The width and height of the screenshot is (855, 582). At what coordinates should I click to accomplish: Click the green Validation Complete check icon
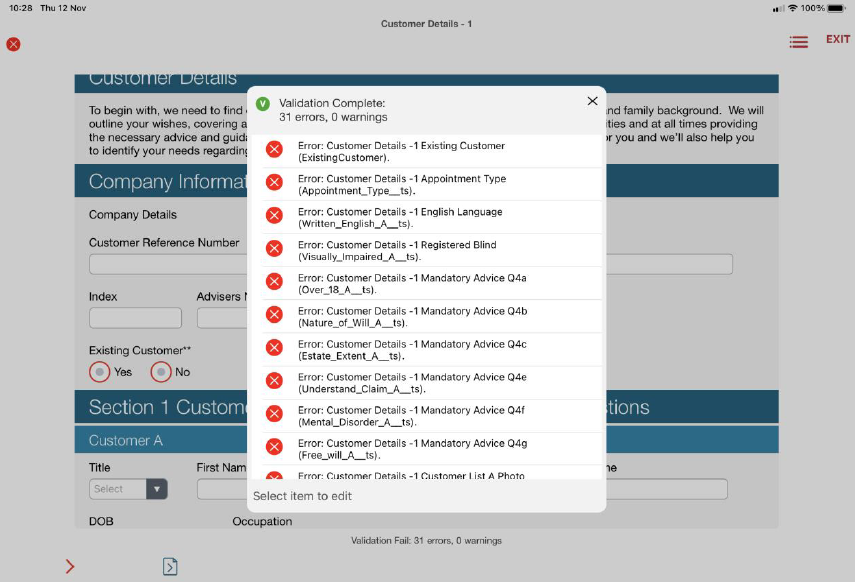pos(263,104)
